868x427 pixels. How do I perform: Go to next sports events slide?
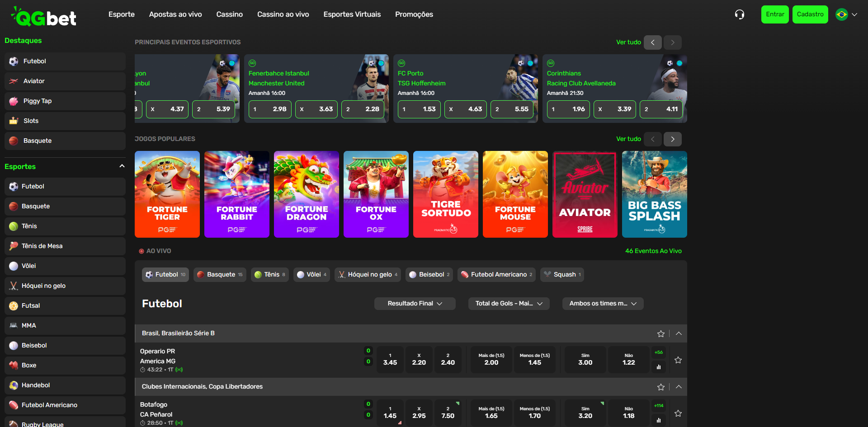[673, 42]
